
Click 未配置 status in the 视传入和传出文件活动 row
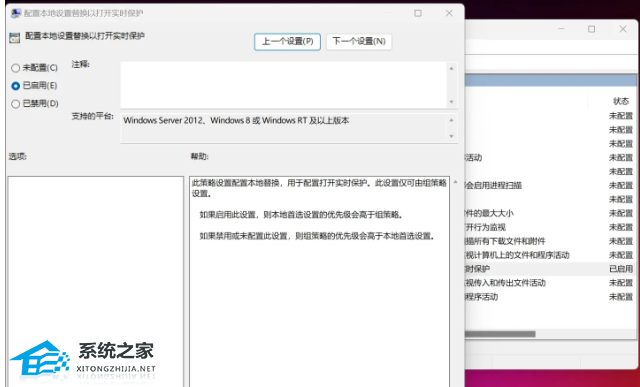621,283
